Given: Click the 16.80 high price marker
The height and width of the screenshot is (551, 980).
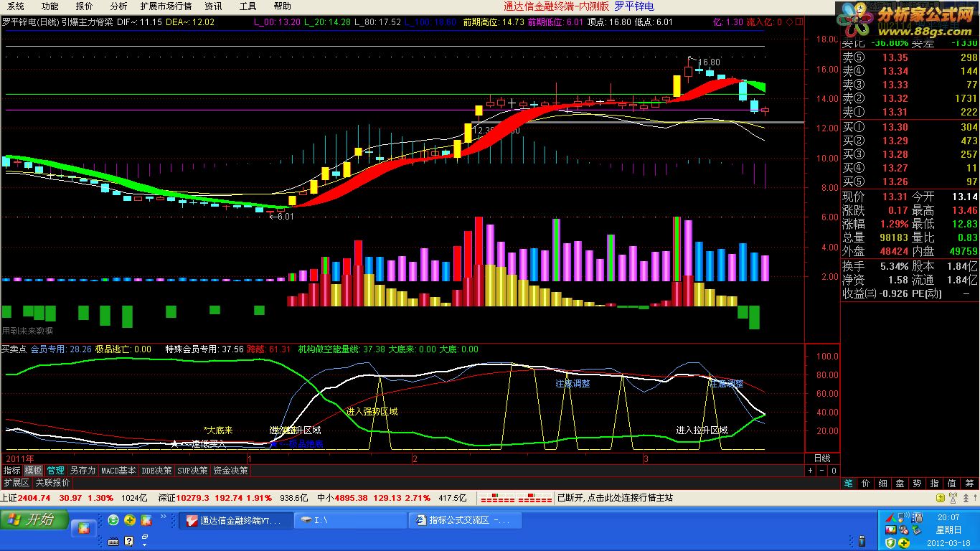Looking at the screenshot, I should [x=709, y=62].
